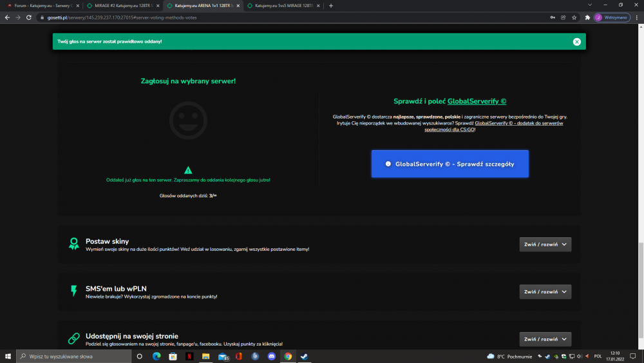This screenshot has width=644, height=363.
Task: Switch POL keyboard language
Action: (x=598, y=357)
